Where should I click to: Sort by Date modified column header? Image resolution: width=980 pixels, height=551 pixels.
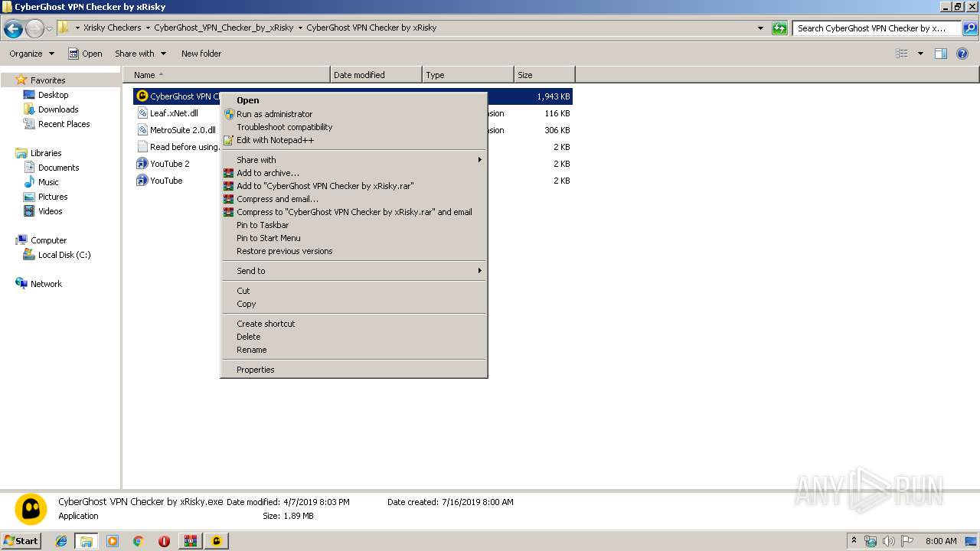[376, 75]
